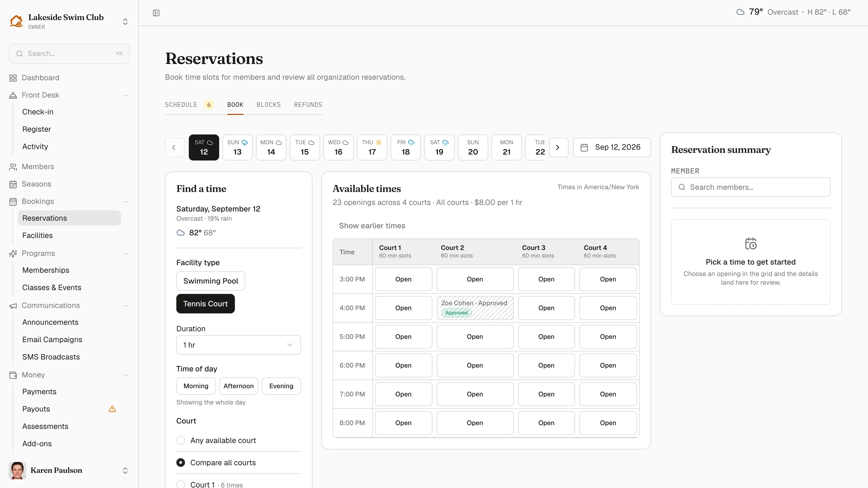Viewport: 868px width, 488px height.
Task: Click the Programs sparkle icon
Action: (13, 253)
